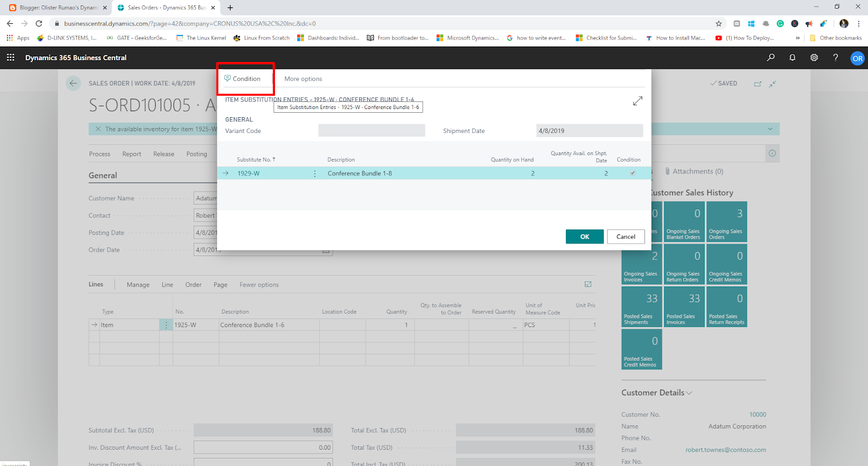
Task: Open Chrome Apps shortcut in bookmarks bar
Action: coord(18,38)
